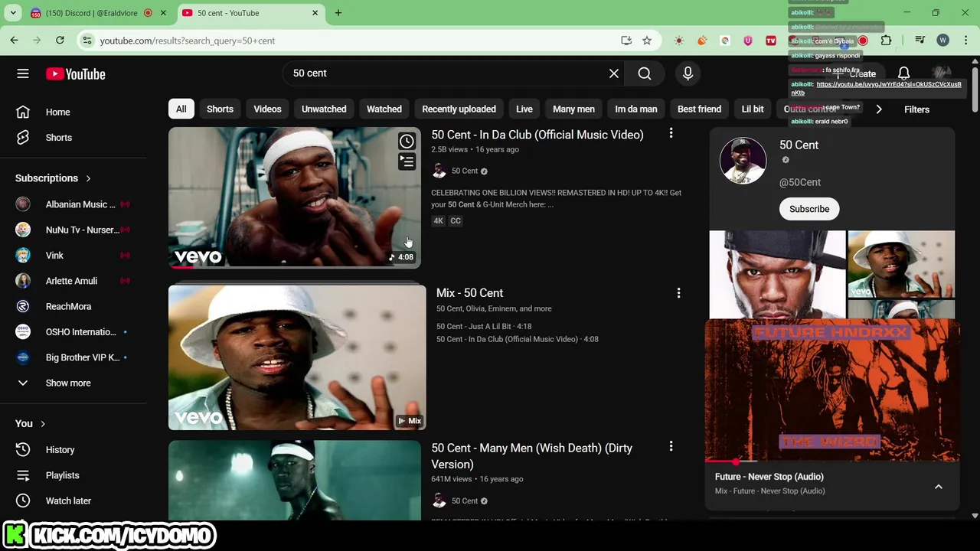Select the Watched filter chip
The height and width of the screenshot is (551, 980).
384,109
